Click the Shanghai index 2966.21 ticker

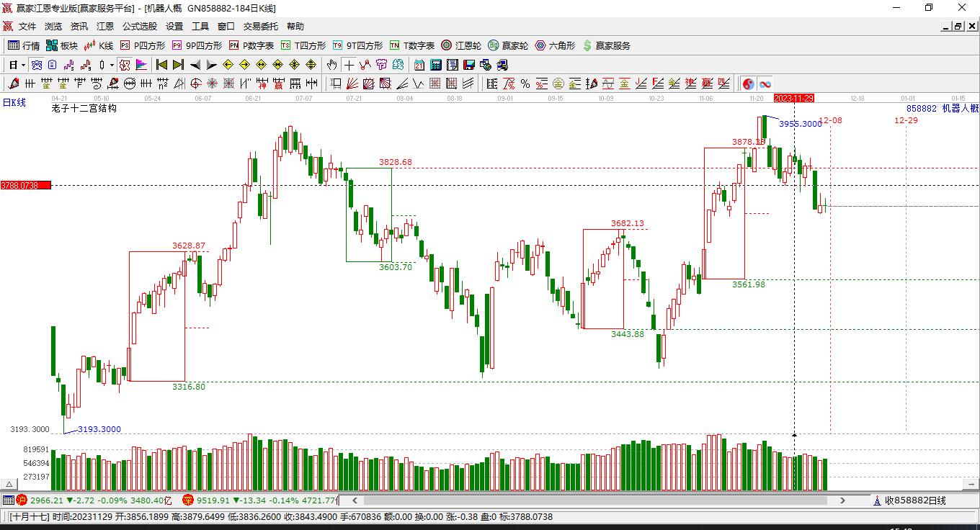pyautogui.click(x=94, y=500)
